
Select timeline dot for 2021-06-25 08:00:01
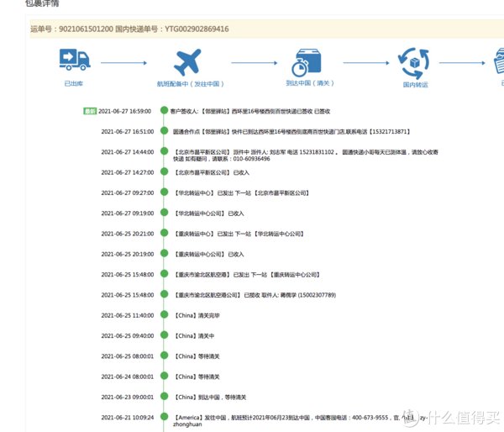pos(165,356)
